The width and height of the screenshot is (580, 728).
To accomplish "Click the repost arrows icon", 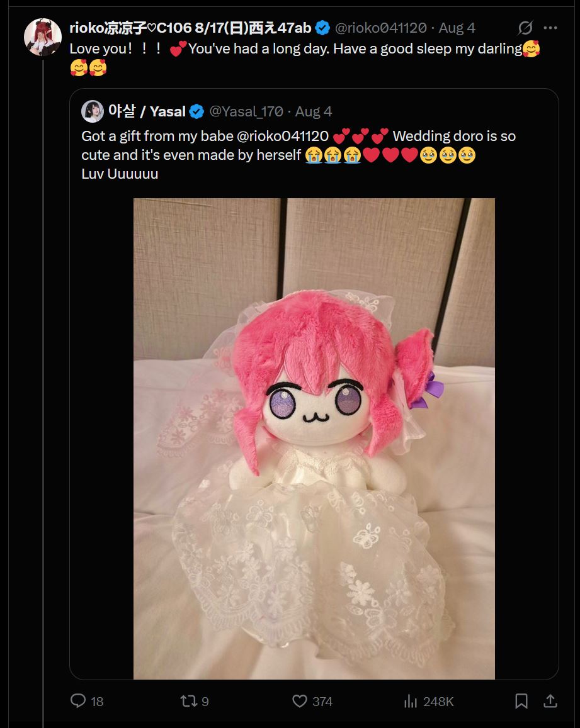I will [x=189, y=701].
